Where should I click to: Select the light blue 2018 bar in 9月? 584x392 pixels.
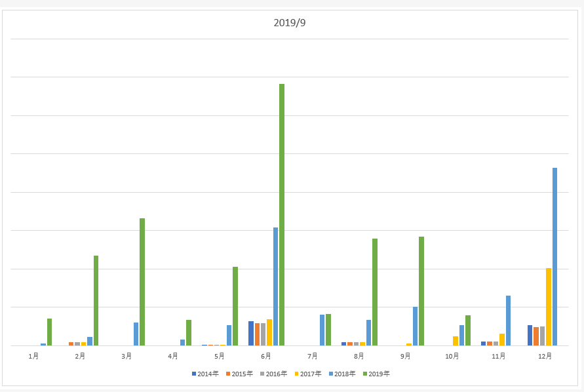coord(416,326)
